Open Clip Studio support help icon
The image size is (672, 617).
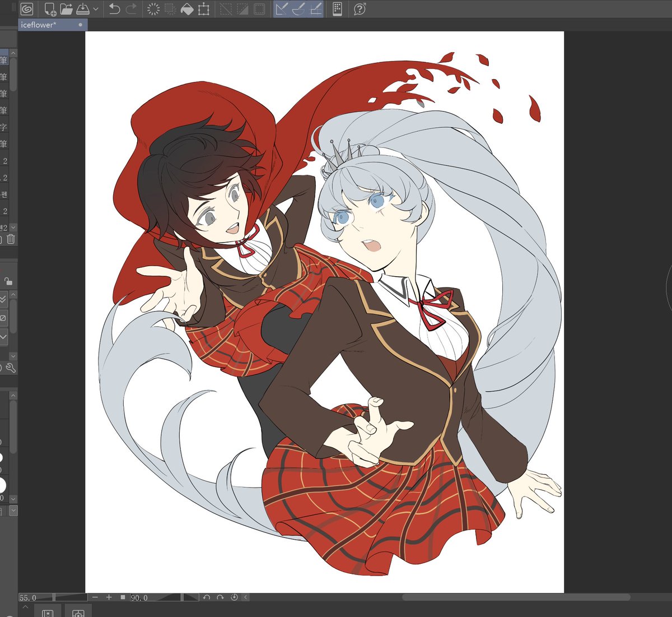tap(360, 9)
